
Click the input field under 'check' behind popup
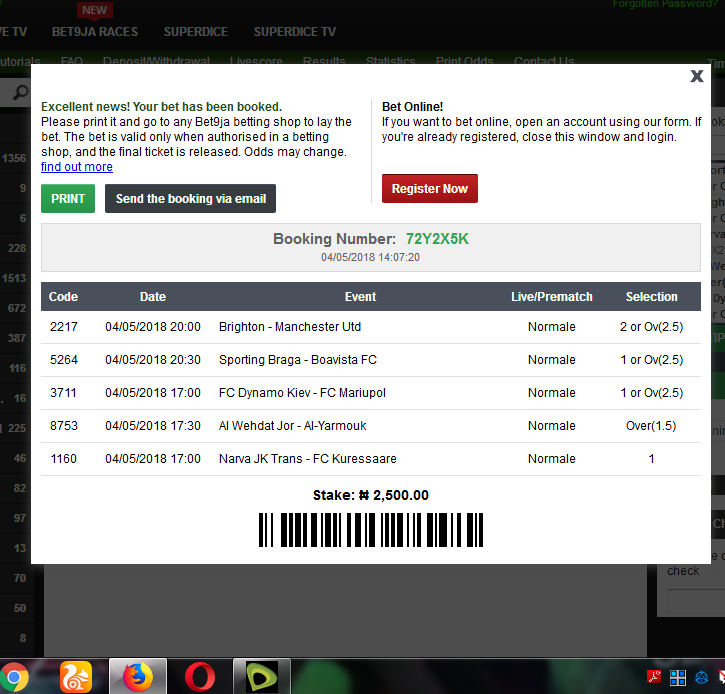coord(696,601)
